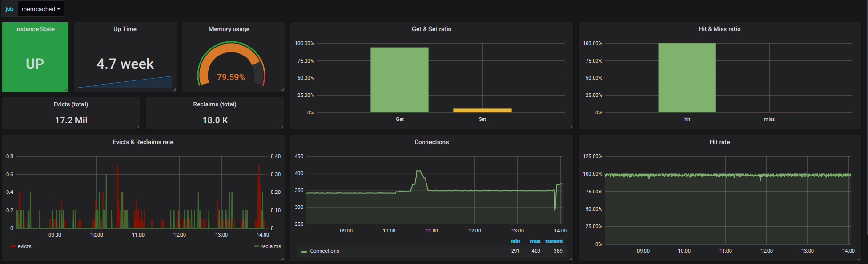The image size is (868, 264).
Task: Sort legend by the max column
Action: 535,241
